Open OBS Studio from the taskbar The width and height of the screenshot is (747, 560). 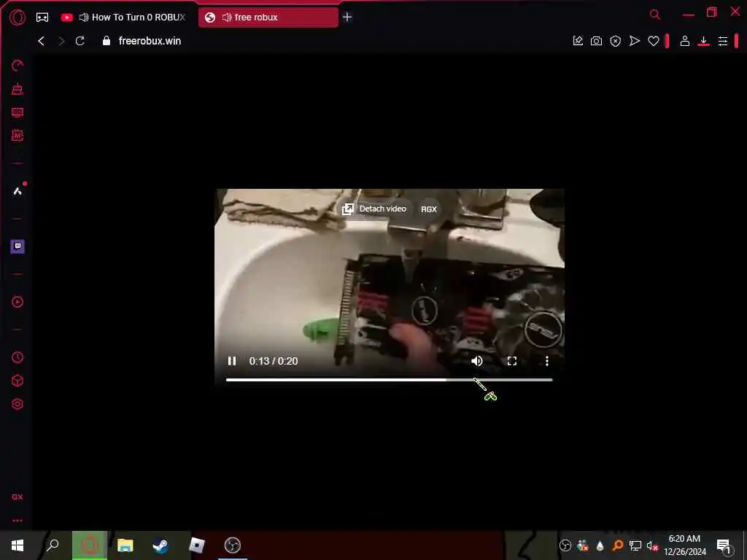(x=233, y=545)
